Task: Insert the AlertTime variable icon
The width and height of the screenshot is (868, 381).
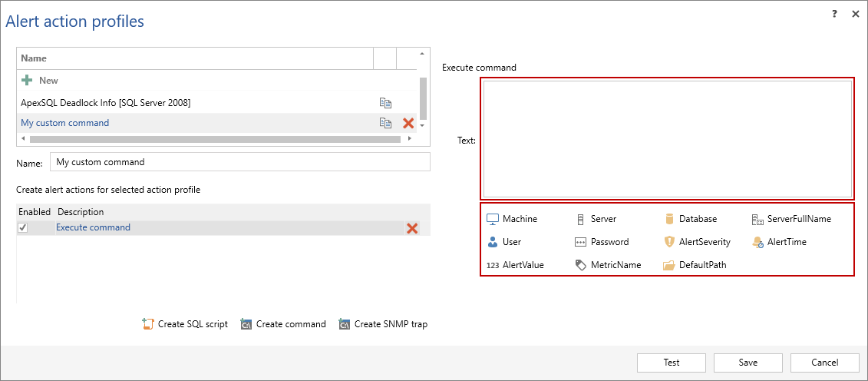Action: (757, 242)
